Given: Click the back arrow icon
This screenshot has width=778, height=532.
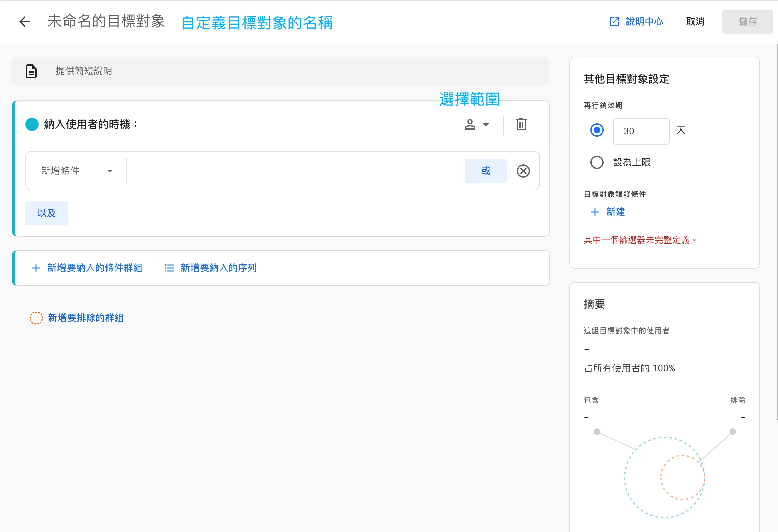Looking at the screenshot, I should (25, 22).
